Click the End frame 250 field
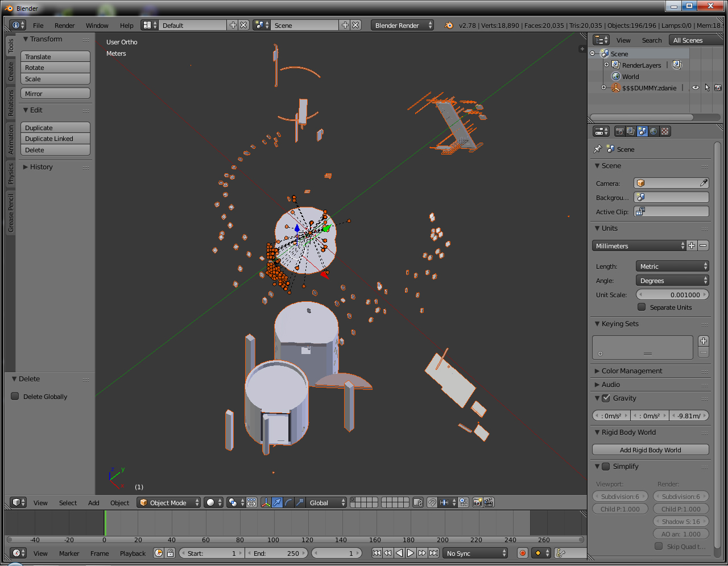 point(276,553)
